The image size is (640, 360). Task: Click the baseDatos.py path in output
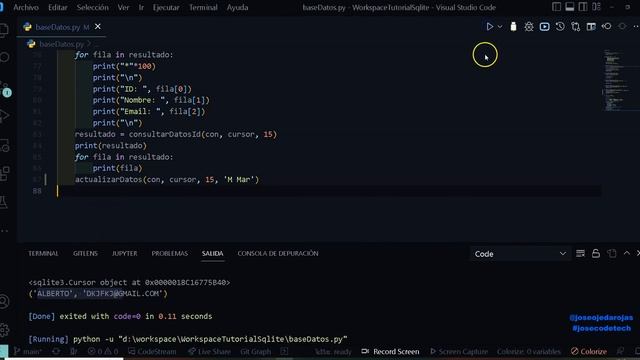233,339
